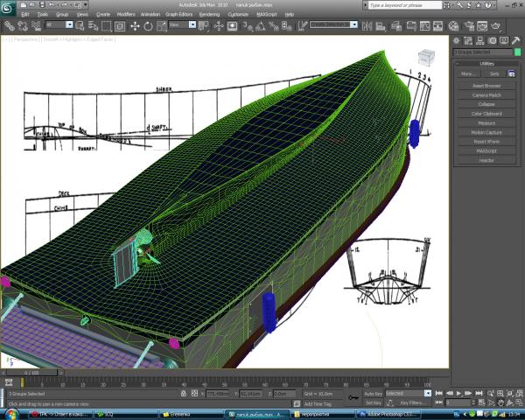The image size is (525, 420).
Task: Switch to the Utilities hammer tab
Action: click(515, 41)
